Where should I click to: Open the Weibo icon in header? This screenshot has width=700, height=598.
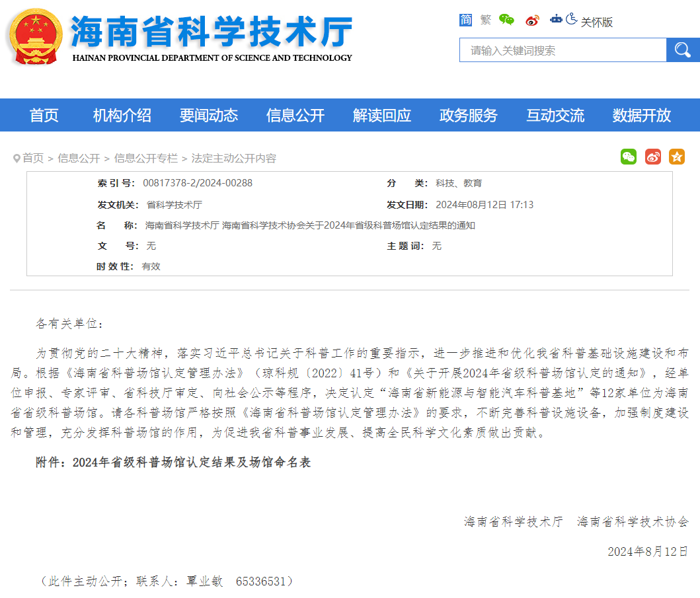coord(533,20)
